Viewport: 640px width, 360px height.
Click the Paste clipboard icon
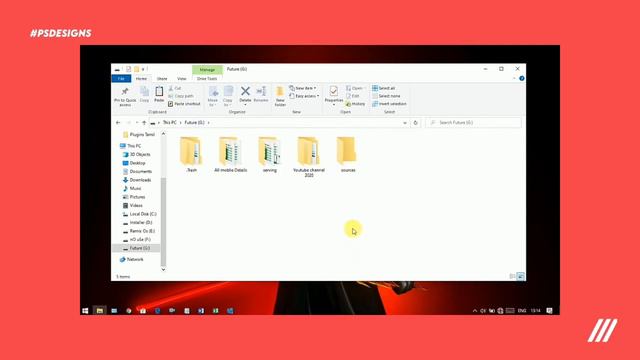[x=159, y=91]
